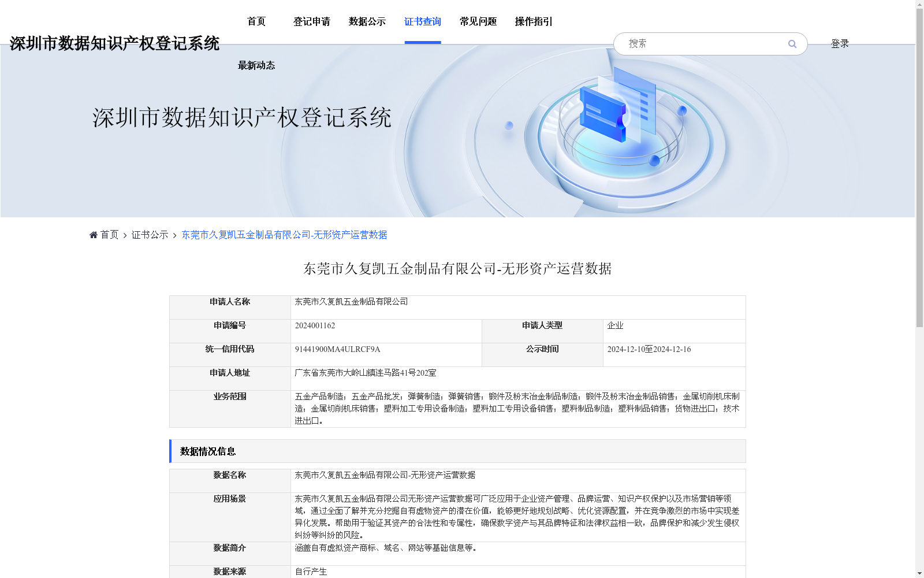Open the 最新动态 menu item
The image size is (924, 578).
pyautogui.click(x=256, y=65)
